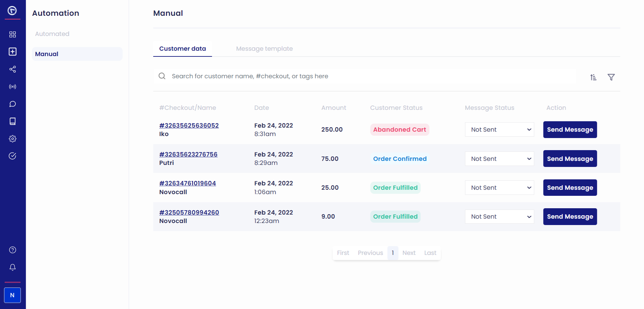
Task: Open checkout link #32634761019604
Action: coord(187,183)
